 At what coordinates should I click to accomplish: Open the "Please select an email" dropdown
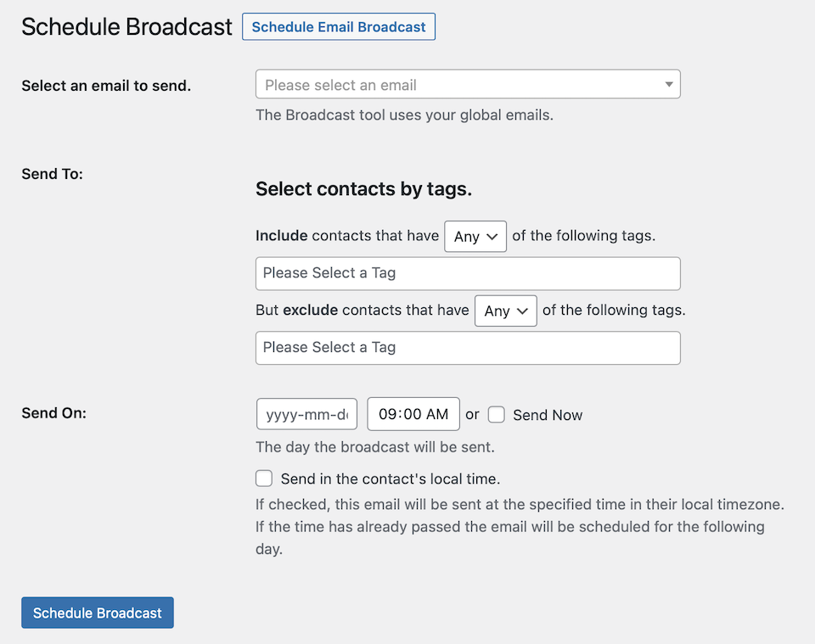coord(468,85)
